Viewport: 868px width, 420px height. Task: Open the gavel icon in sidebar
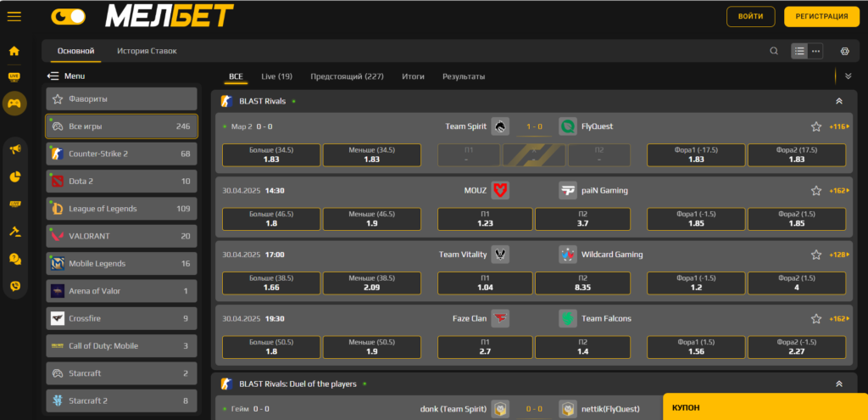[x=15, y=231]
